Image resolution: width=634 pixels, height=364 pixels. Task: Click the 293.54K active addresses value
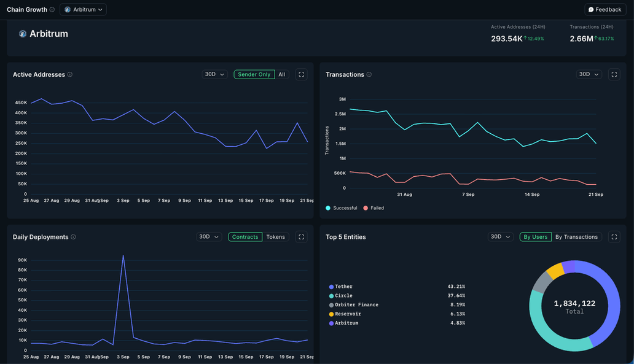[507, 39]
